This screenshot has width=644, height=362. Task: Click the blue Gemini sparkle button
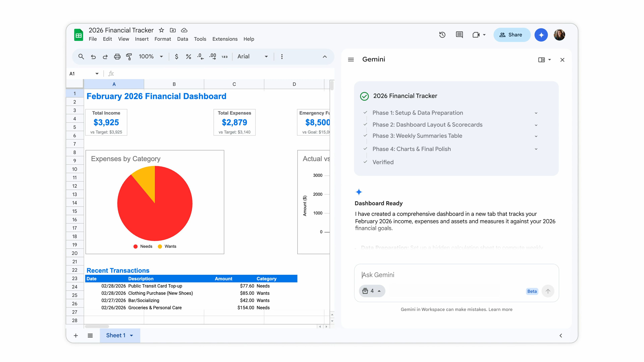click(541, 35)
